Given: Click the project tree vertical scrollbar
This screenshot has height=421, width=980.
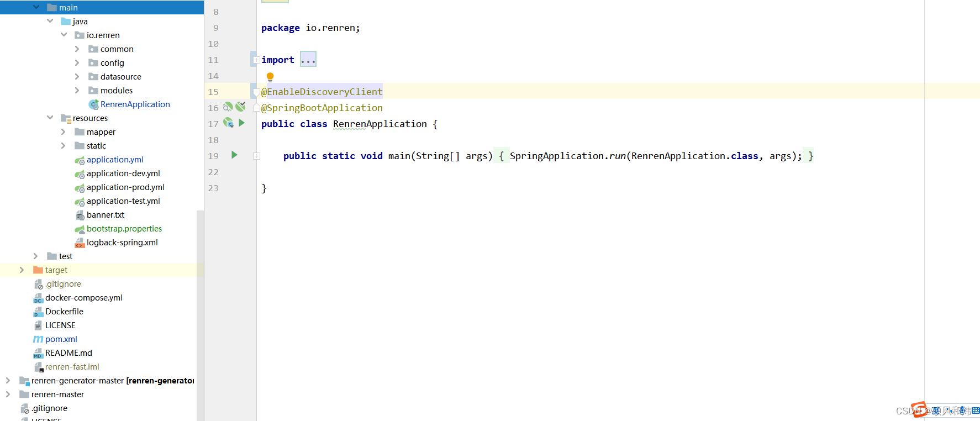Looking at the screenshot, I should point(200,315).
